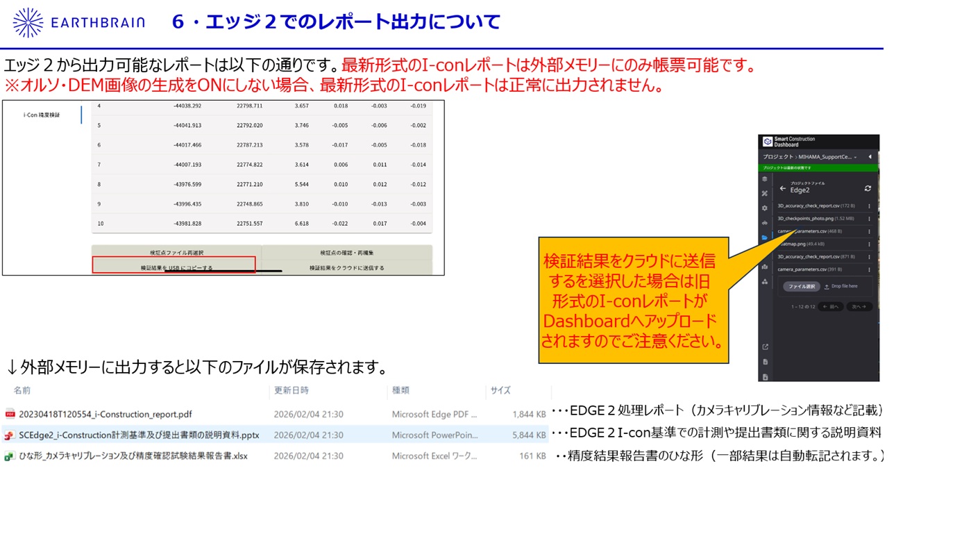Select the table cell 22792.020
980x534 pixels.
(x=249, y=126)
